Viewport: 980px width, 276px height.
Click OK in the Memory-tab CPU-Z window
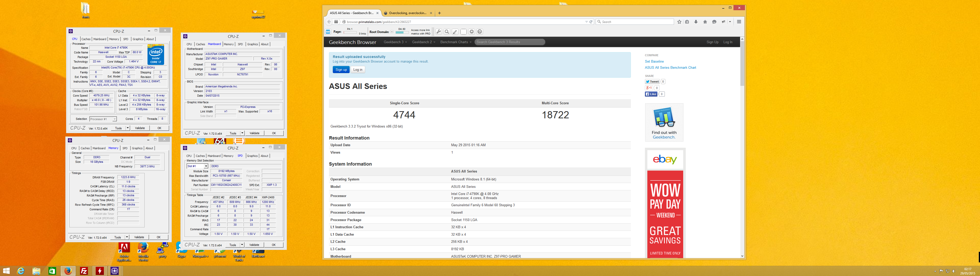(x=159, y=237)
